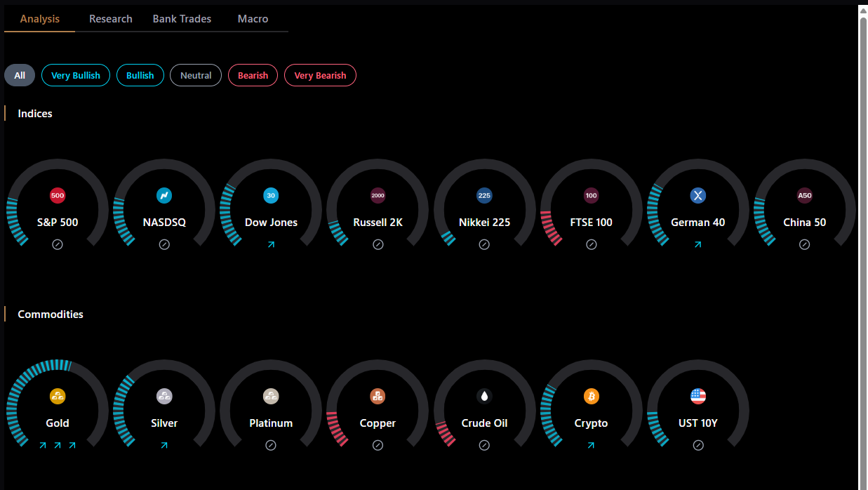Click the German 40 X badge icon
This screenshot has width=868, height=490.
coord(697,195)
